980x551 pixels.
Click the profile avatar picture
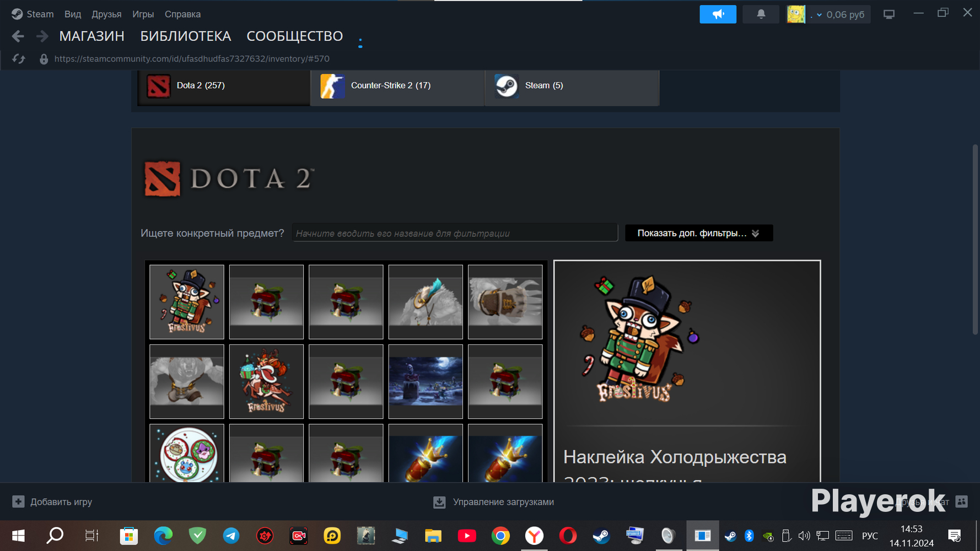click(x=795, y=14)
